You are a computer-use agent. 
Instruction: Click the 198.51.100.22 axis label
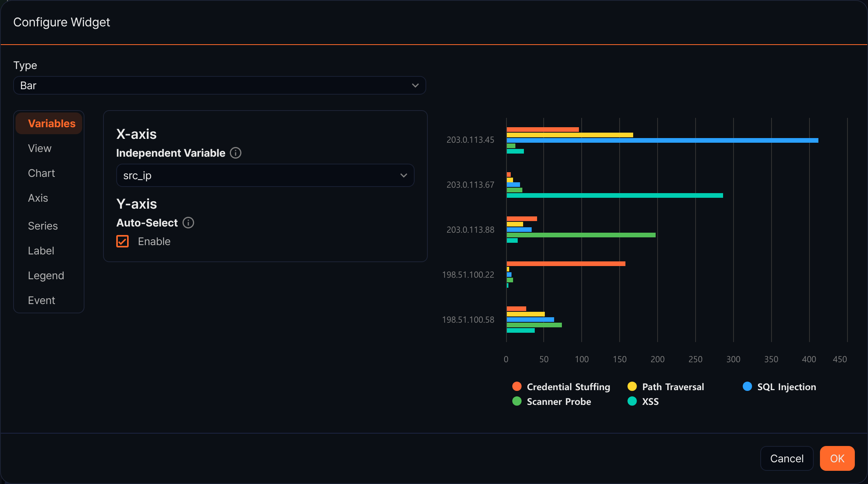click(468, 275)
